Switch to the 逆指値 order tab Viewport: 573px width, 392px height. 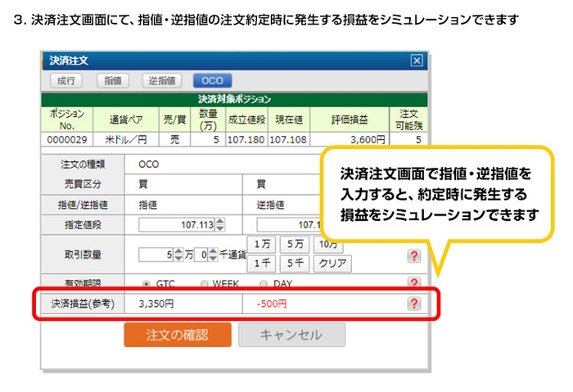tap(161, 80)
